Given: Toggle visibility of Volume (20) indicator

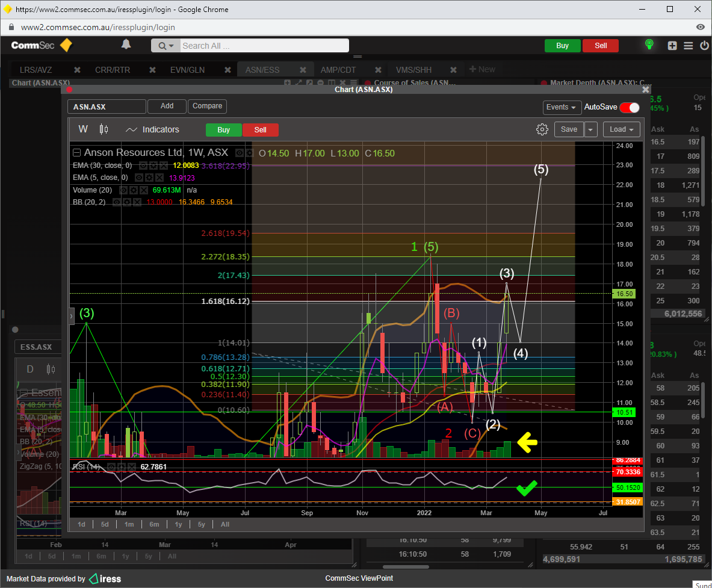Looking at the screenshot, I should pyautogui.click(x=123, y=190).
